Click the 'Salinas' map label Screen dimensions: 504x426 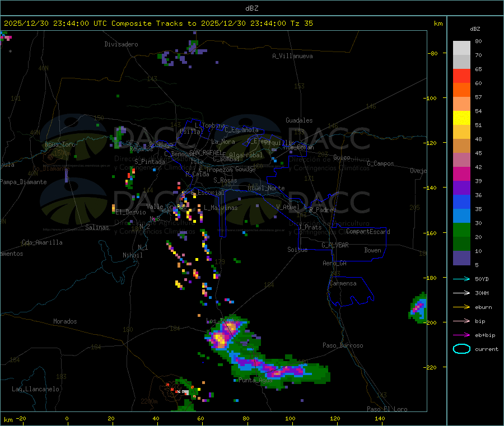[97, 227]
